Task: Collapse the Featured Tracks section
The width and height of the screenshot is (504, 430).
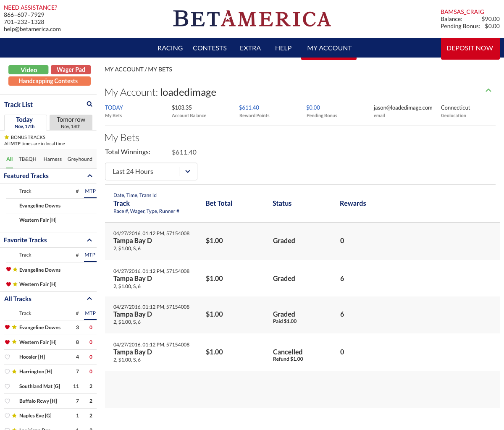Action: (x=89, y=176)
